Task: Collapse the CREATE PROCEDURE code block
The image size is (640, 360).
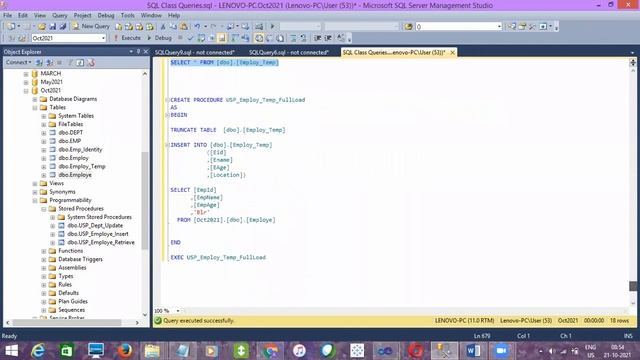Action: 167,100
